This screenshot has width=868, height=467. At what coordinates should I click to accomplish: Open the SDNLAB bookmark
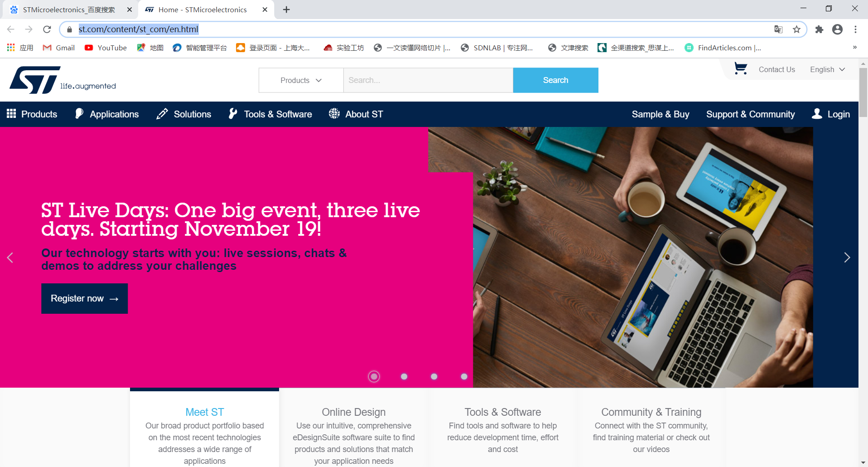point(497,48)
